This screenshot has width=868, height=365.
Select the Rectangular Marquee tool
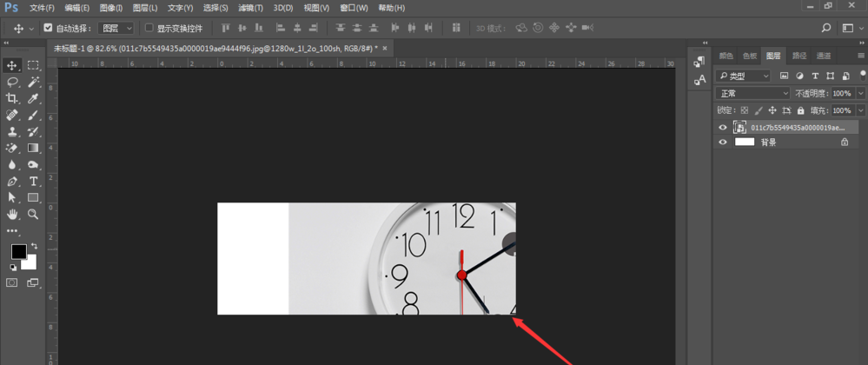pos(33,65)
